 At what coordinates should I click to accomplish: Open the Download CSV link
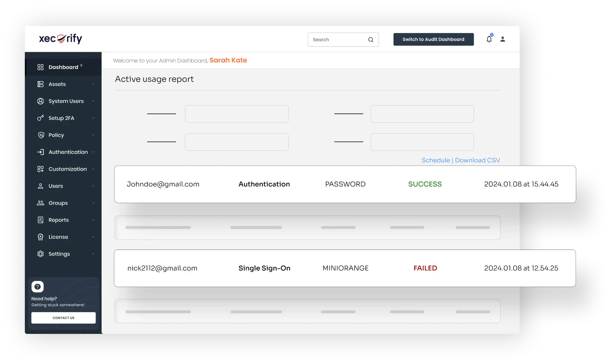(x=477, y=160)
